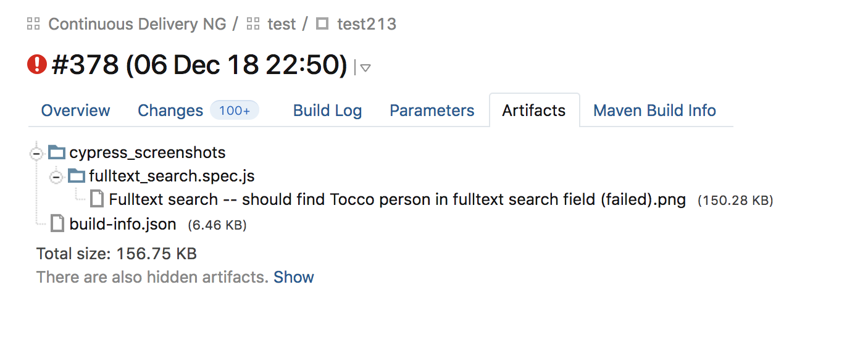Open the build-info.json artifact file

click(x=123, y=224)
